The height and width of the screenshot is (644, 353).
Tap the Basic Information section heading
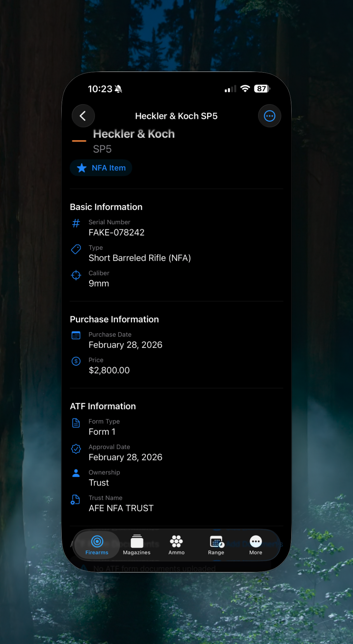[106, 207]
